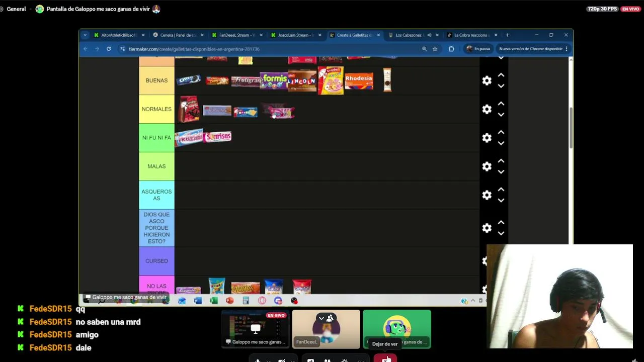Select the Sonrisas cookie image
The image size is (644, 362).
[217, 137]
